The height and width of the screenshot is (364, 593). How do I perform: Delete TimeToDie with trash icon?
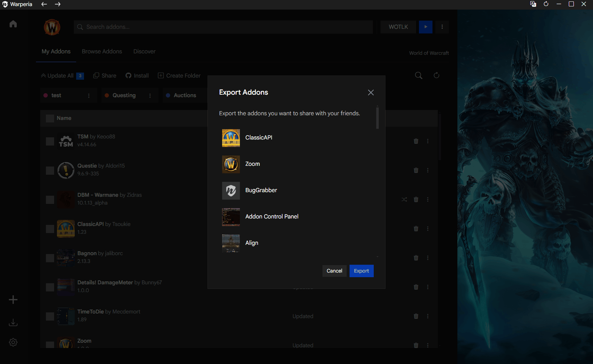click(x=416, y=316)
